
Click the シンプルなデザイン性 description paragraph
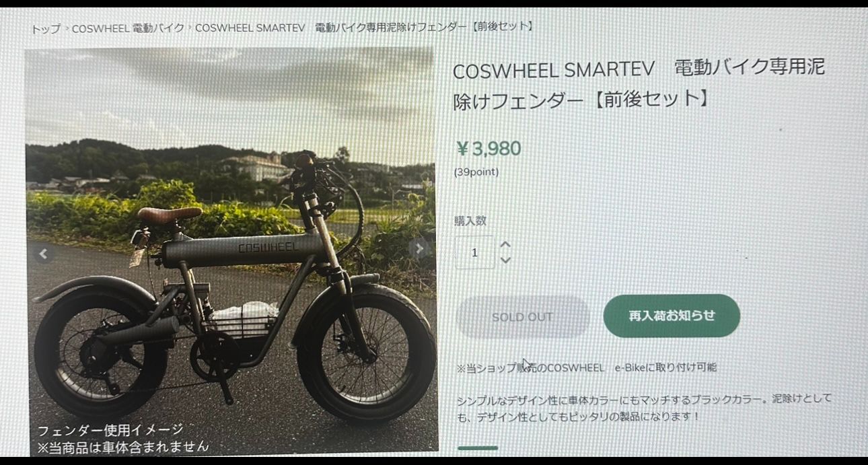coord(644,408)
